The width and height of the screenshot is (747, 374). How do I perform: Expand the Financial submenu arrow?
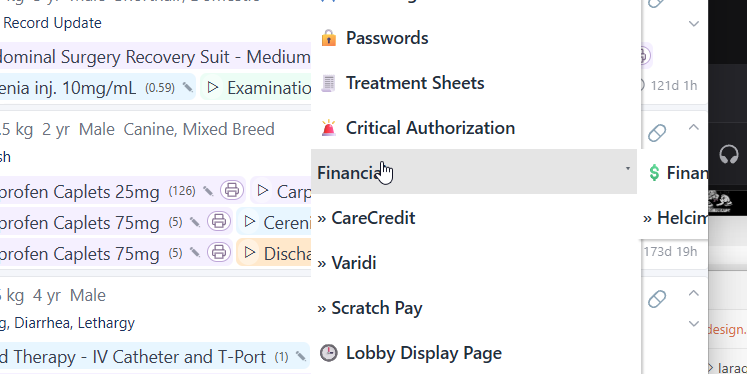coord(627,169)
